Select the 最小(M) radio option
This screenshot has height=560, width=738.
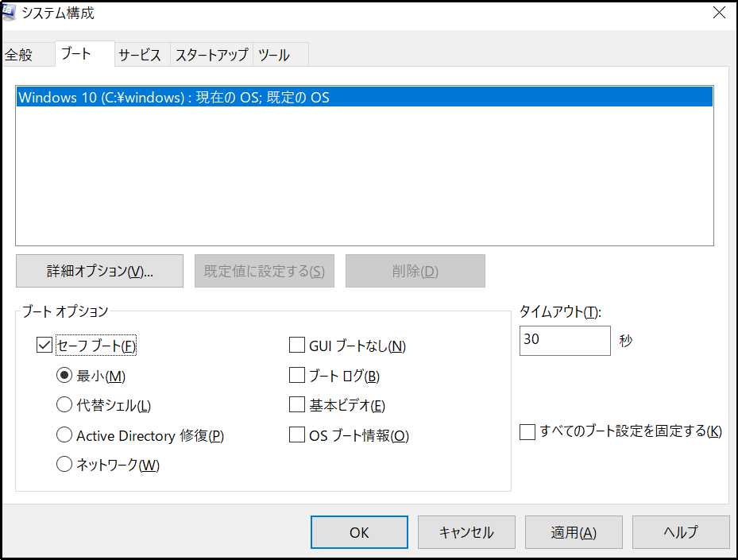(64, 376)
